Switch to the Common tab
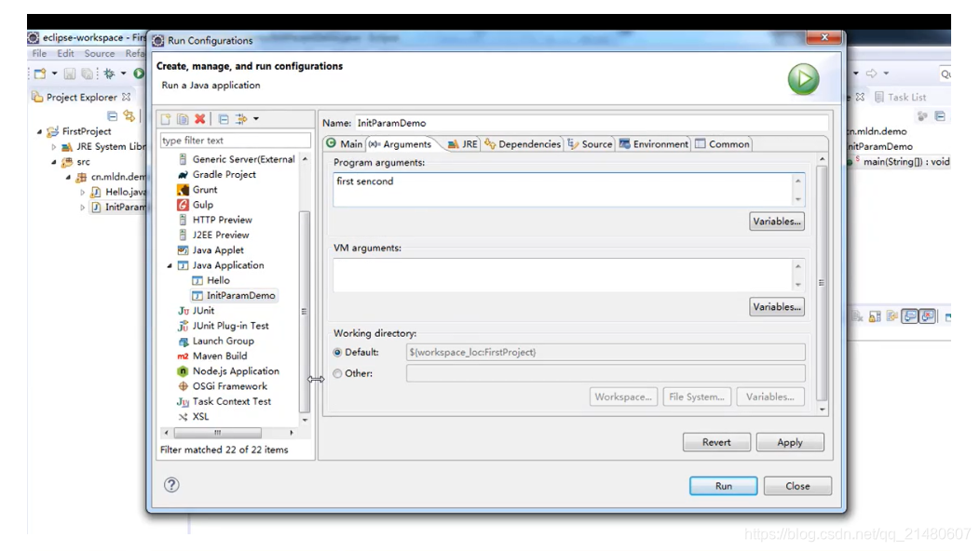980x551 pixels. point(722,143)
